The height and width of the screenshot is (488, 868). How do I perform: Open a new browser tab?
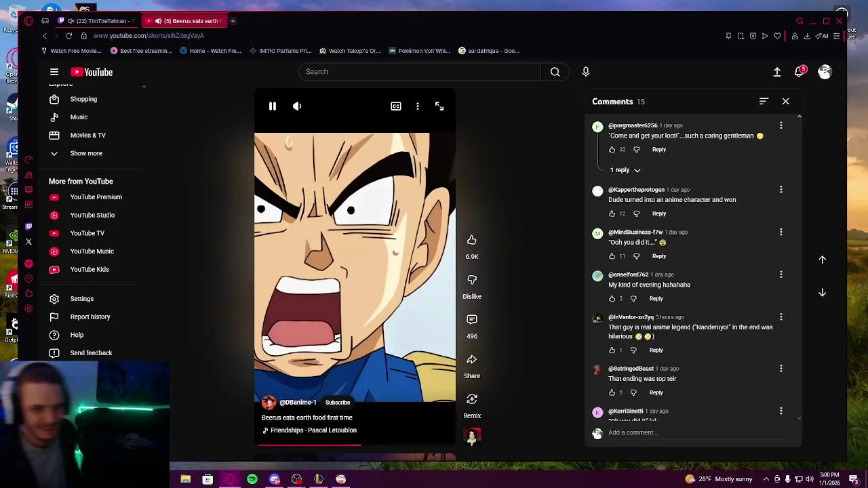click(233, 21)
